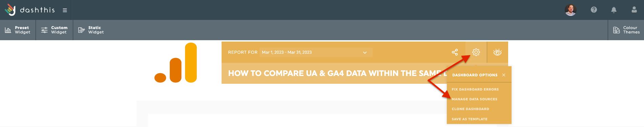Expand the report date range dropdown

[316, 52]
